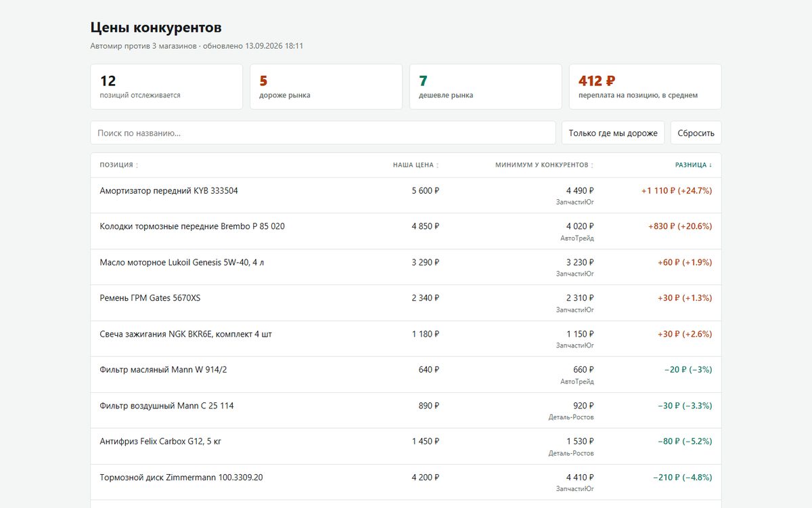Click our price 1 180 ₽
The width and height of the screenshot is (812, 508).
click(426, 334)
